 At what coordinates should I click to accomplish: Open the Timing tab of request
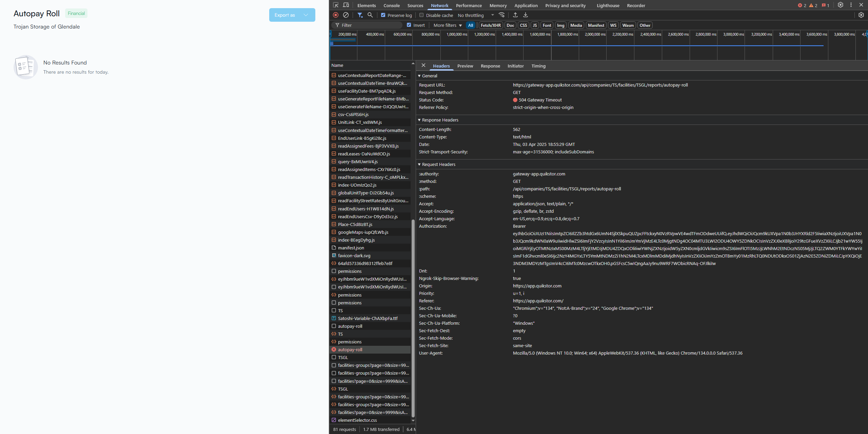click(x=538, y=66)
